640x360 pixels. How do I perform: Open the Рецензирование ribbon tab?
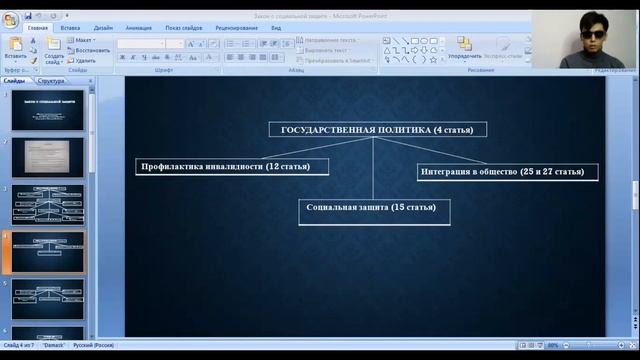click(237, 28)
